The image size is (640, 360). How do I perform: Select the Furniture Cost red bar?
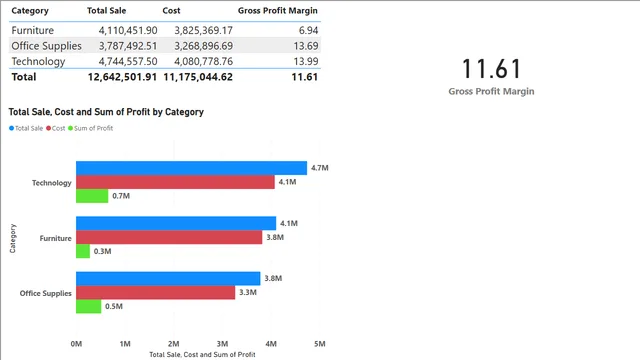pyautogui.click(x=169, y=237)
